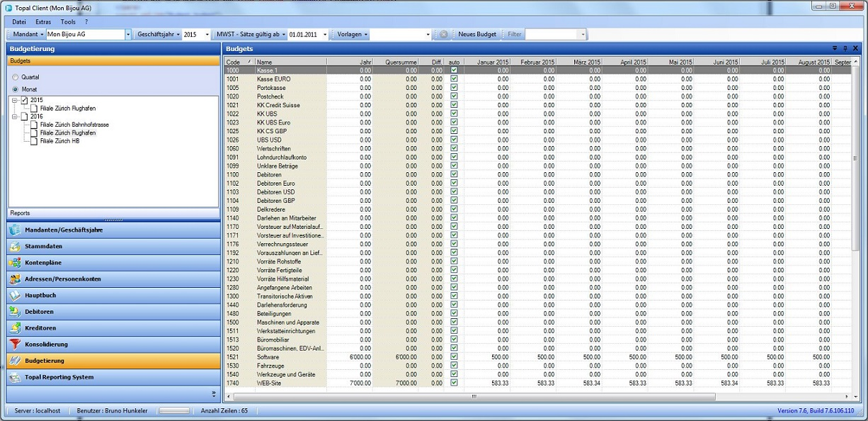
Task: Open the Geschäftsjahr year dropdown
Action: pyautogui.click(x=207, y=34)
